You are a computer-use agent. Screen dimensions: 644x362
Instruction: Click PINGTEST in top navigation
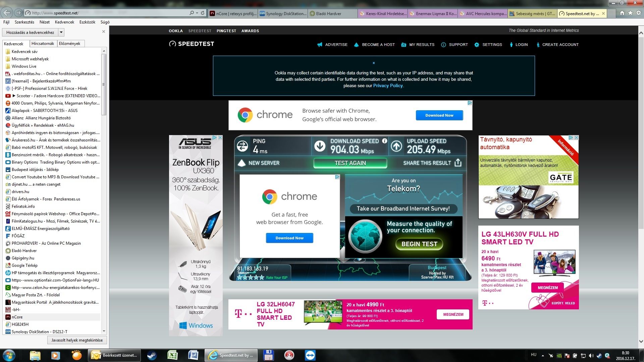click(x=226, y=31)
